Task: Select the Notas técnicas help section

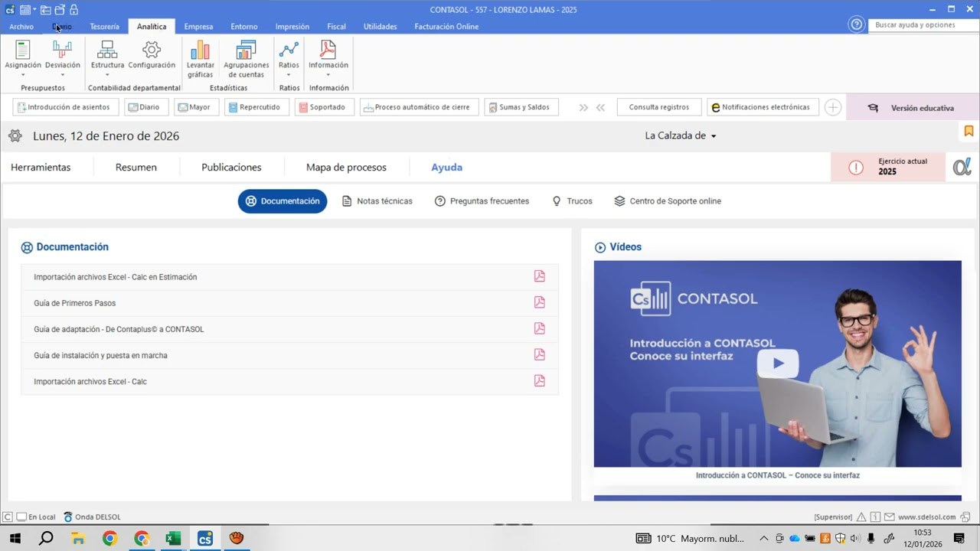Action: (377, 201)
